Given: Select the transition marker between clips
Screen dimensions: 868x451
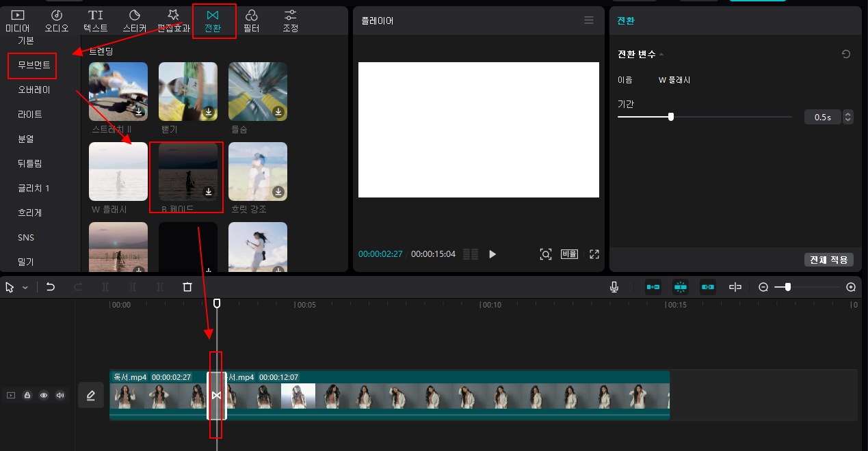Looking at the screenshot, I should coord(217,396).
